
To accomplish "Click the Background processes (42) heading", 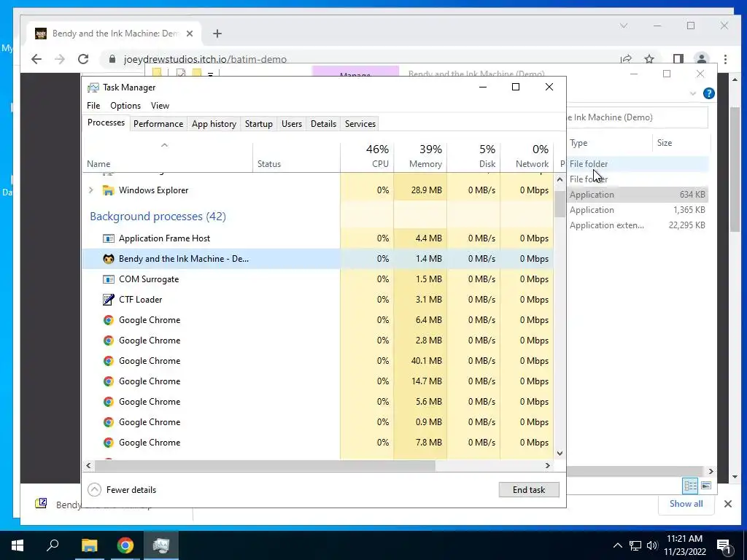I will click(x=158, y=216).
